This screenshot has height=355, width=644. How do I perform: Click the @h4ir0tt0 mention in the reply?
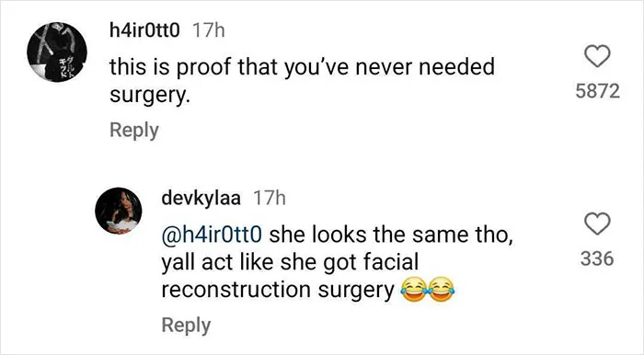[x=212, y=235]
